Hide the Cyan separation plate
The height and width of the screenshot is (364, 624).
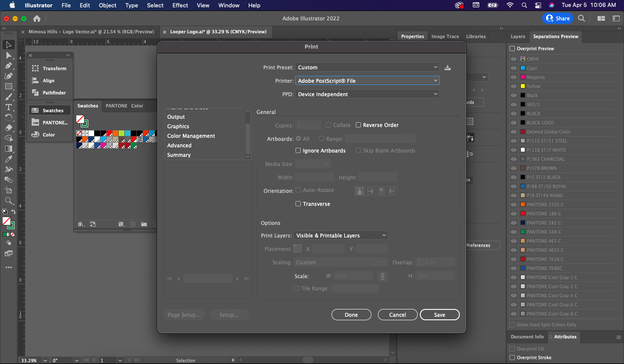click(513, 68)
